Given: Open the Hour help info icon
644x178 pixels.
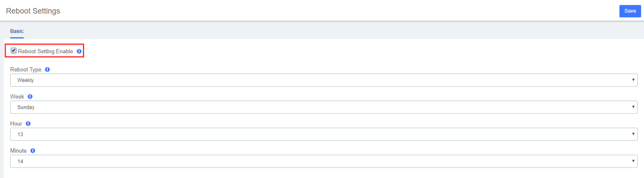Looking at the screenshot, I should pyautogui.click(x=28, y=123).
